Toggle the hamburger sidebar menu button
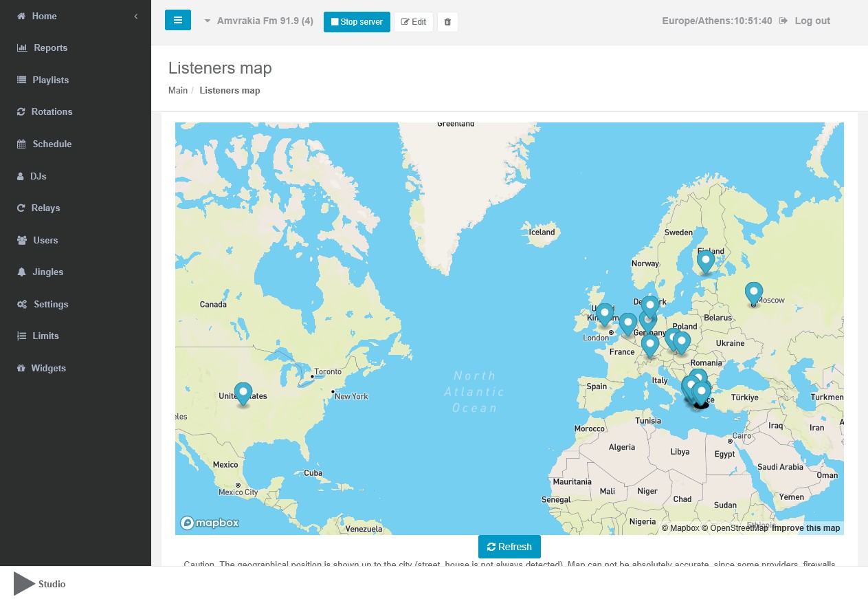The height and width of the screenshot is (599, 868). pos(178,21)
